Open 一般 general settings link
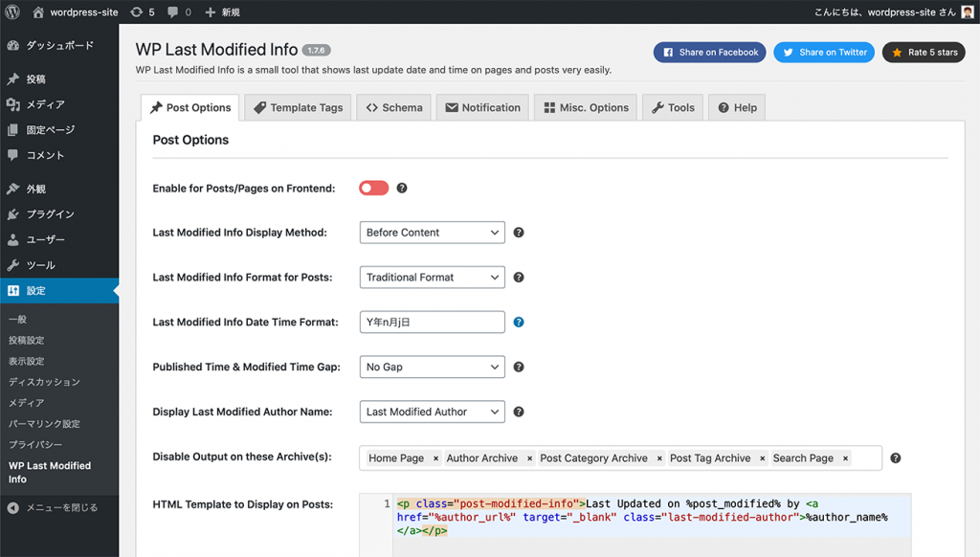The height and width of the screenshot is (557, 980). point(17,320)
